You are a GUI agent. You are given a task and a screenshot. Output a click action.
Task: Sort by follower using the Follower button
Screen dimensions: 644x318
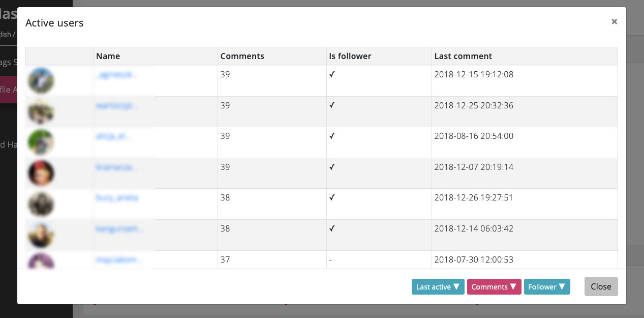(546, 287)
